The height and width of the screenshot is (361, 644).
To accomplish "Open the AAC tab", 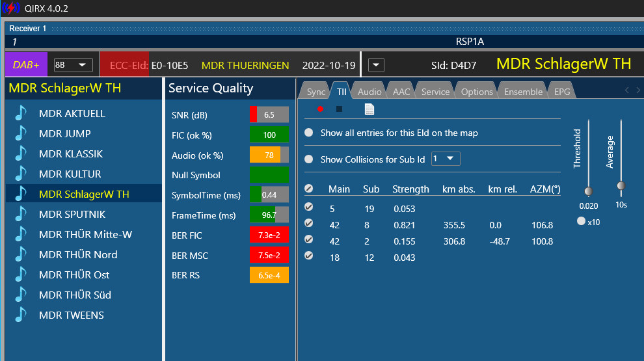I will [x=401, y=92].
